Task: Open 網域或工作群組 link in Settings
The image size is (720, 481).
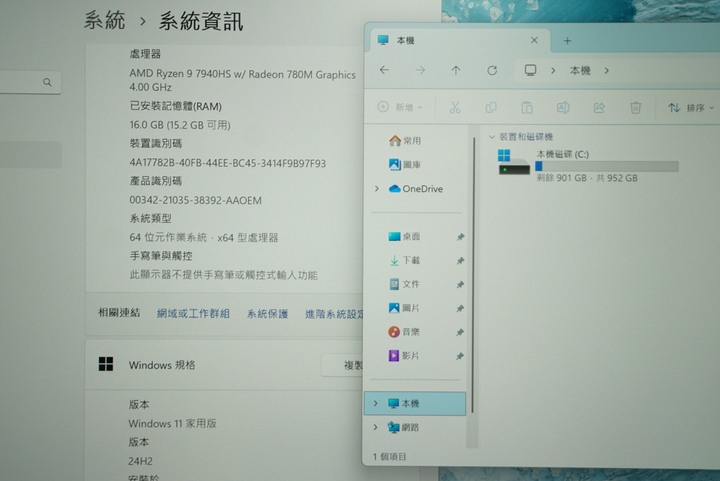Action: click(x=193, y=313)
